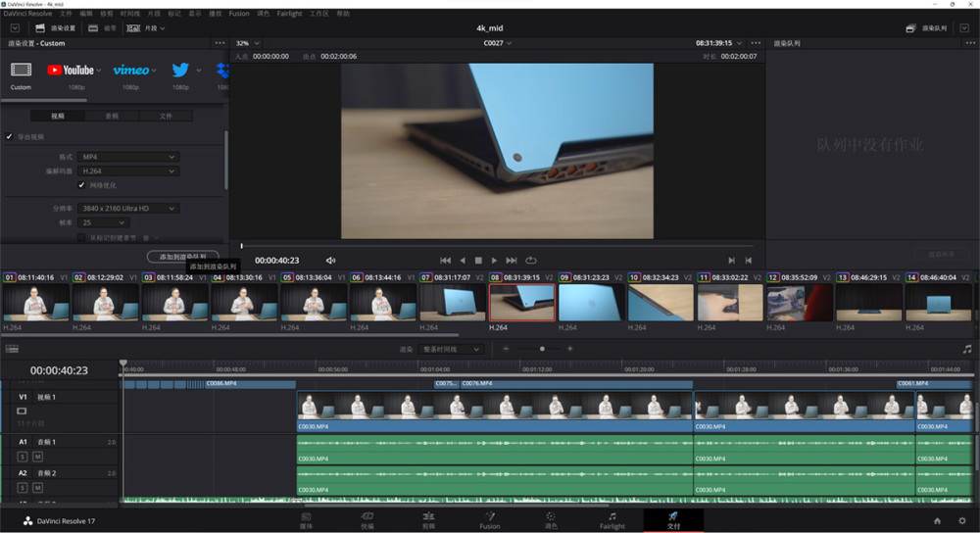980x533 pixels.
Task: Open the Fairlight menu in menu bar
Action: pyautogui.click(x=289, y=13)
